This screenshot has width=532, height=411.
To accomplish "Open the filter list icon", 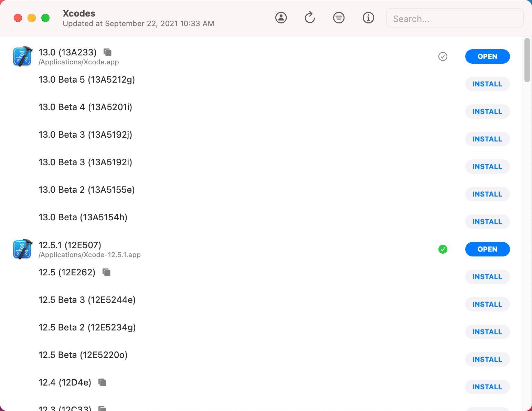I will click(x=339, y=18).
